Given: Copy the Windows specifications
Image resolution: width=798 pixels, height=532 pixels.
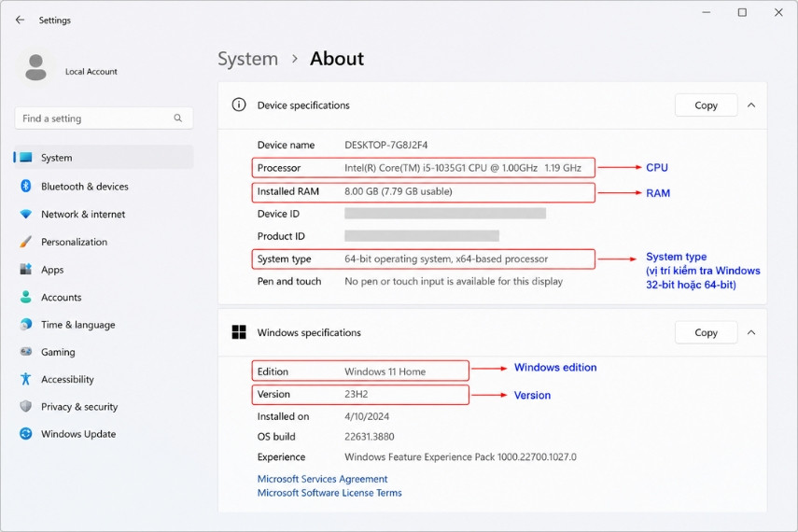Looking at the screenshot, I should [x=706, y=332].
